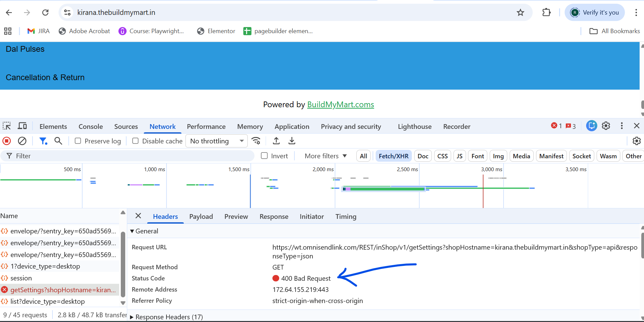644x322 pixels.
Task: Open the apps grid in bookmarks bar
Action: [8, 31]
